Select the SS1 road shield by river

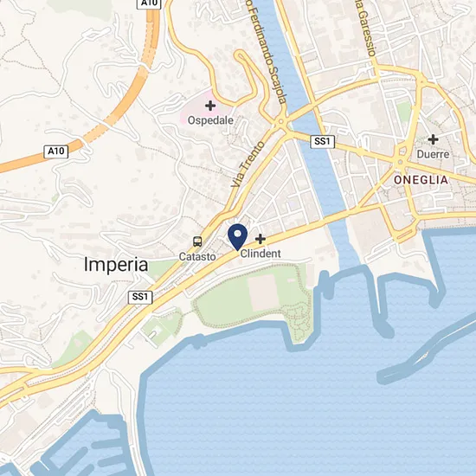pos(323,141)
